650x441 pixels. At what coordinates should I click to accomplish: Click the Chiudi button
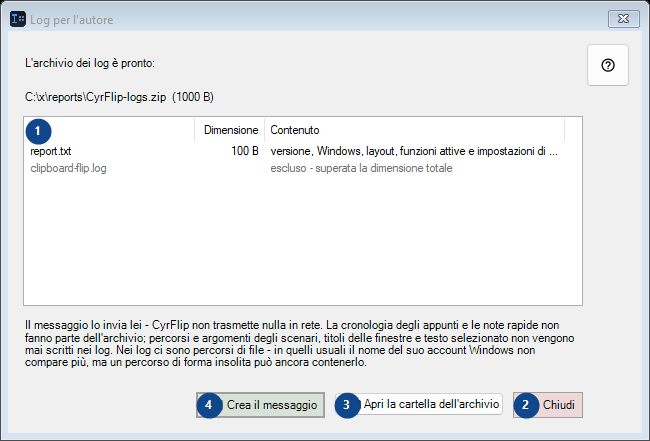point(548,405)
